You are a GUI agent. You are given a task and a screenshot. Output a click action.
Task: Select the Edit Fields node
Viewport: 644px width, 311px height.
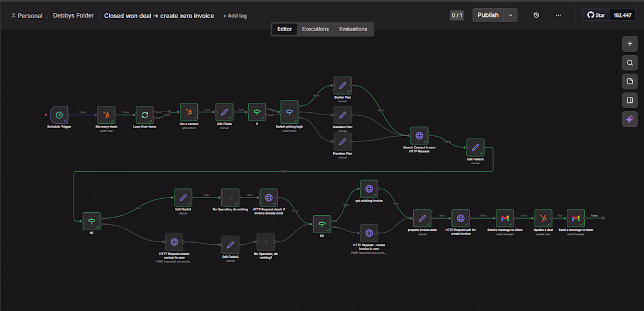(x=224, y=112)
